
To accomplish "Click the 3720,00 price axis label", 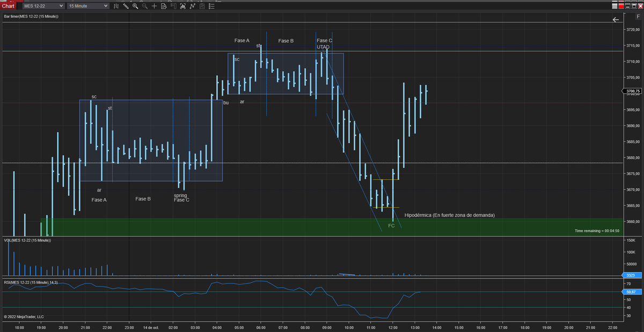I will coord(633,30).
